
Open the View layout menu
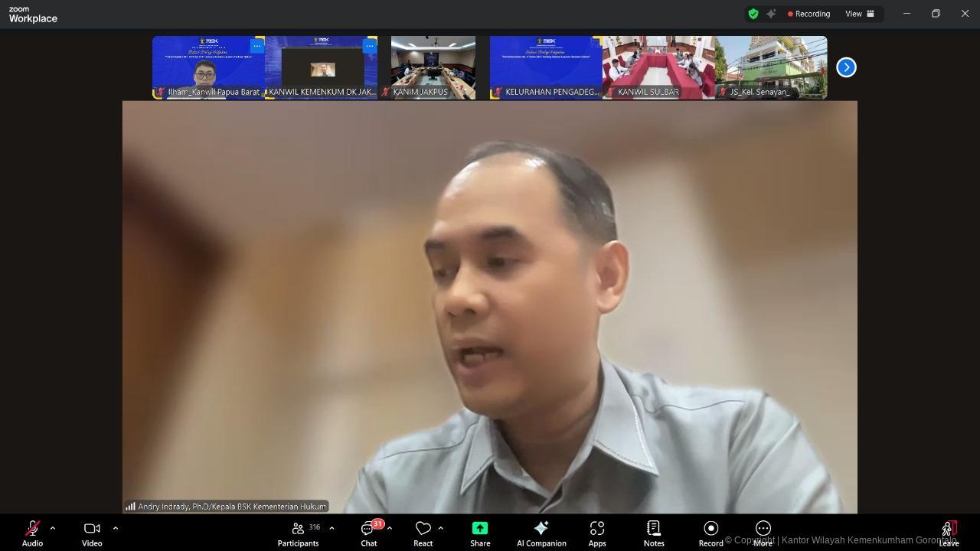[859, 14]
